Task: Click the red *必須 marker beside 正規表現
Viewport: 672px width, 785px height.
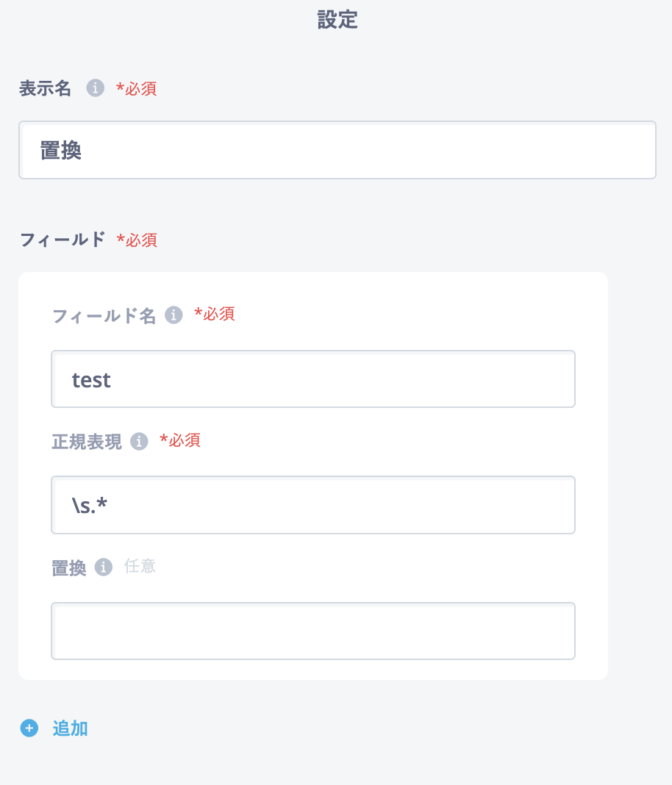Action: [x=180, y=440]
